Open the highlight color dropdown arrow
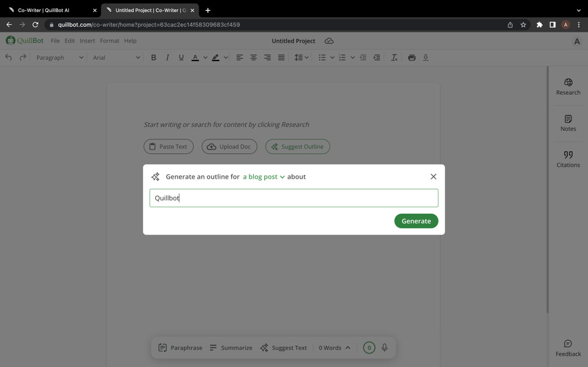This screenshot has width=588, height=367. [226, 57]
